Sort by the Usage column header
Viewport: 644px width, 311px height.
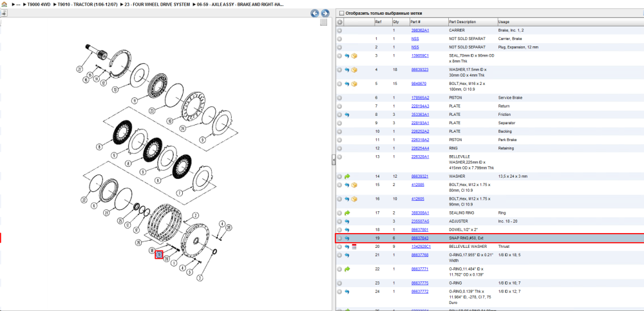click(570, 22)
